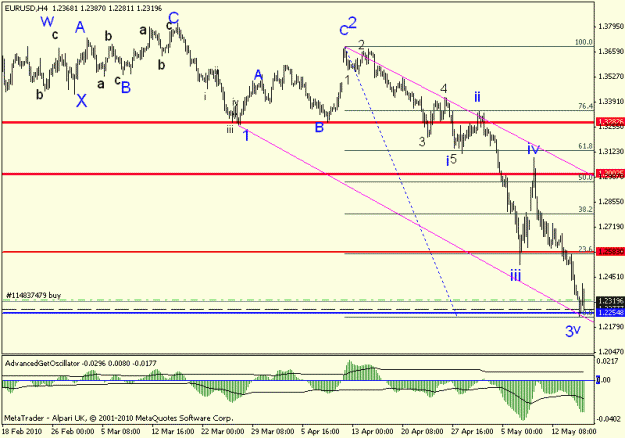This screenshot has height=438, width=625.
Task: Select the blue W wave label
Action: (47, 21)
